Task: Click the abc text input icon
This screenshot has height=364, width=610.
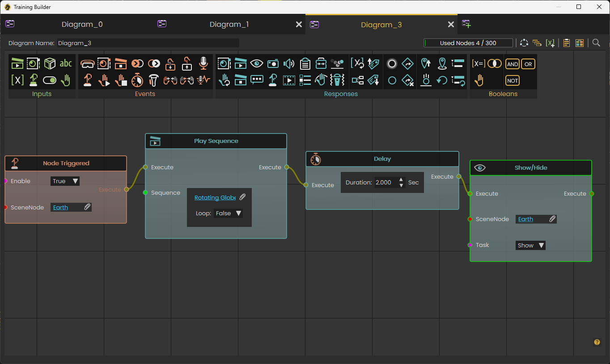Action: [x=66, y=63]
